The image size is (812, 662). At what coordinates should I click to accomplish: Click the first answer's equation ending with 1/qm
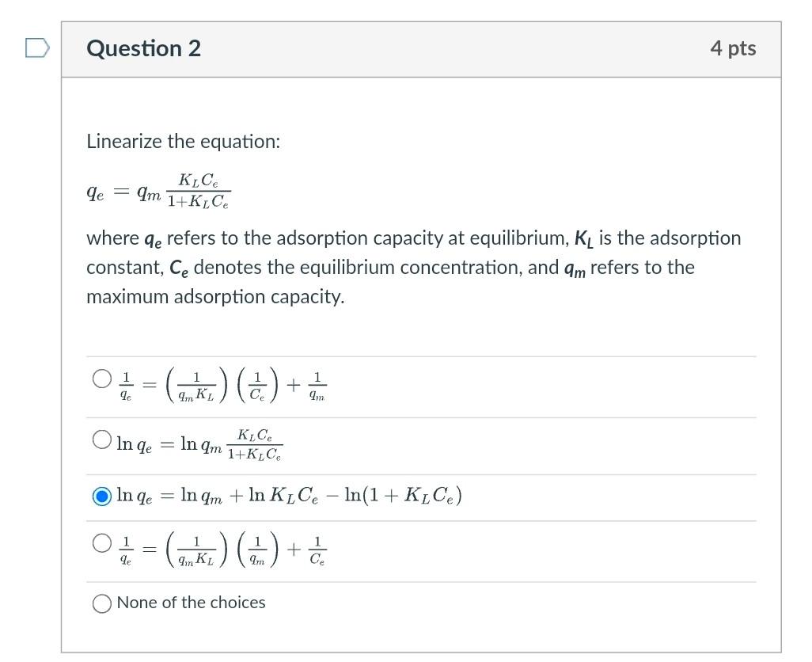tap(222, 386)
